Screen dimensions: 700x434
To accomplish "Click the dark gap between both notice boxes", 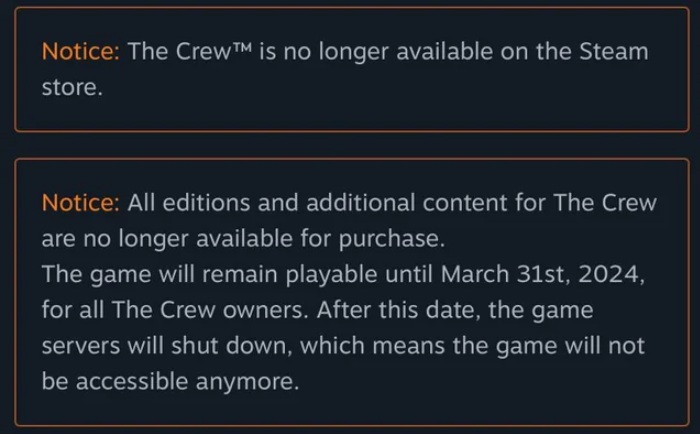I will pyautogui.click(x=350, y=145).
